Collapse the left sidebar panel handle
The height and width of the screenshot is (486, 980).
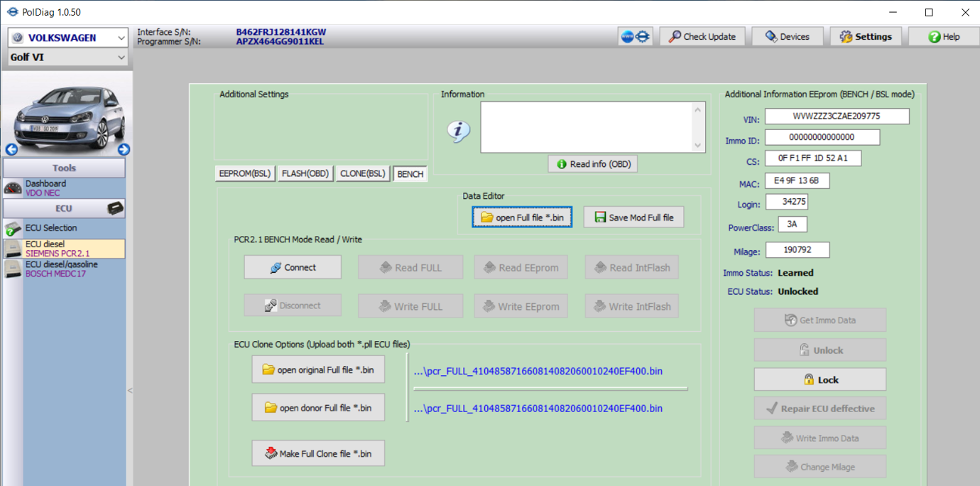coord(129,390)
